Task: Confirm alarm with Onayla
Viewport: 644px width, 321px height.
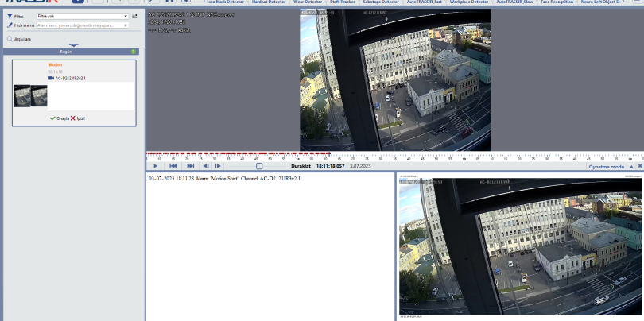Action: coord(59,118)
